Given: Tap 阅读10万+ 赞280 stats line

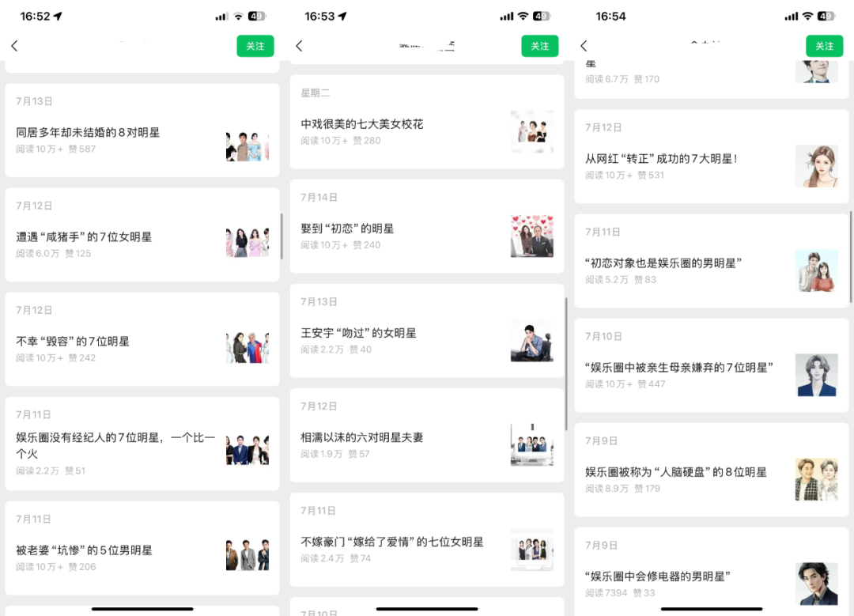Looking at the screenshot, I should tap(340, 141).
